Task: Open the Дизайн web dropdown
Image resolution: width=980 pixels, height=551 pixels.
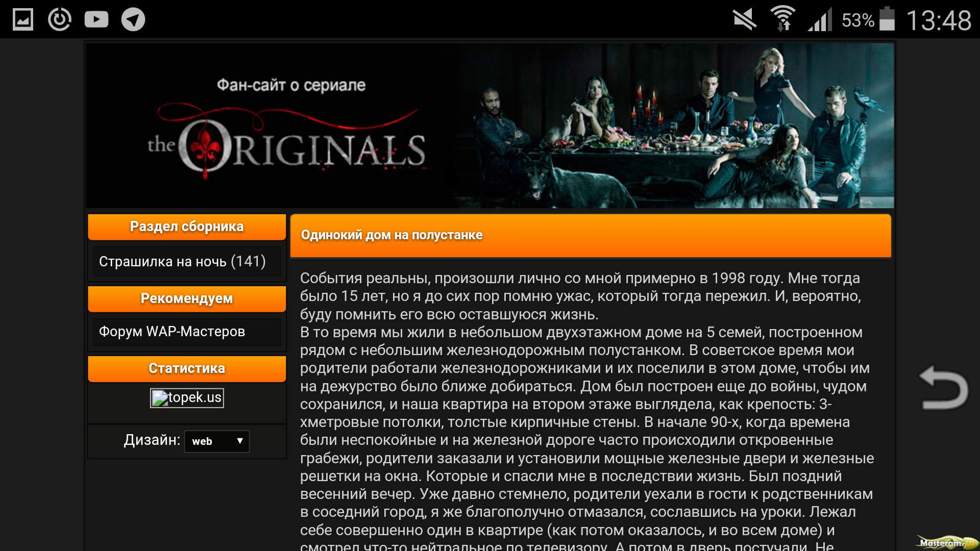Action: (217, 441)
